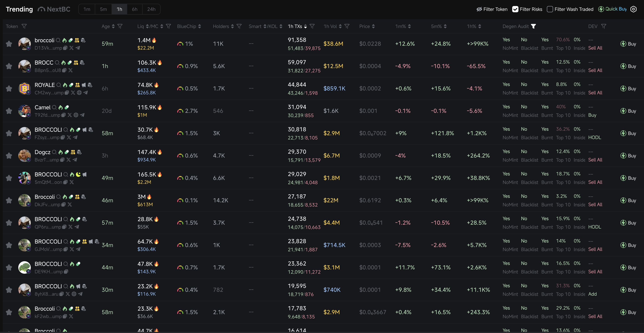Sort the table by Holders
Viewport: 644px width, 333px height.
click(x=232, y=26)
